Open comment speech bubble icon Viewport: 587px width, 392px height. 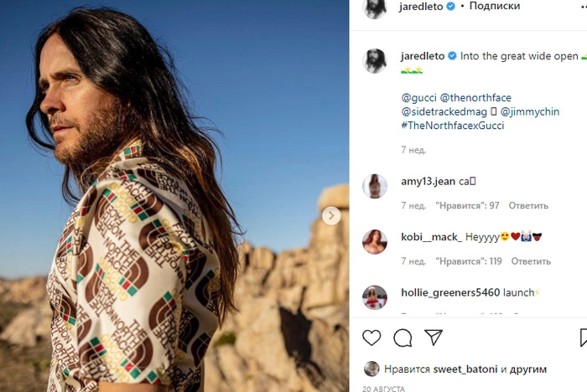click(x=403, y=338)
